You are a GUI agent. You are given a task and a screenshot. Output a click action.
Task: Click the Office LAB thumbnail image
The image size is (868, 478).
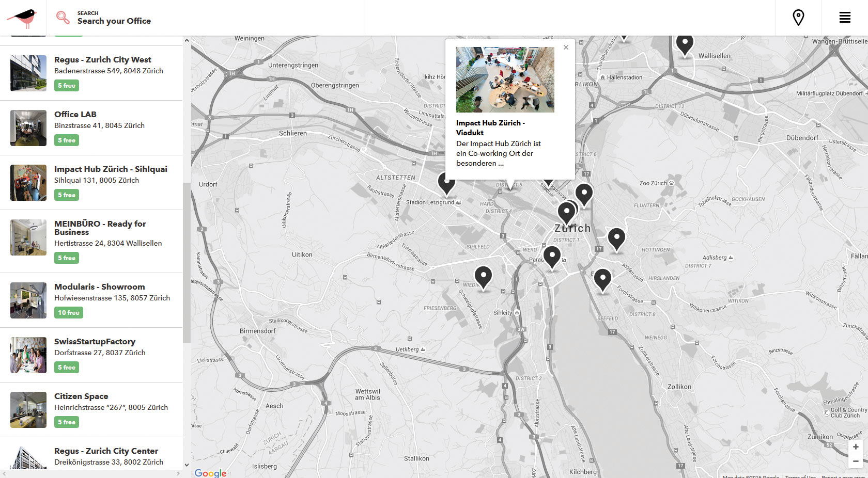click(x=28, y=128)
